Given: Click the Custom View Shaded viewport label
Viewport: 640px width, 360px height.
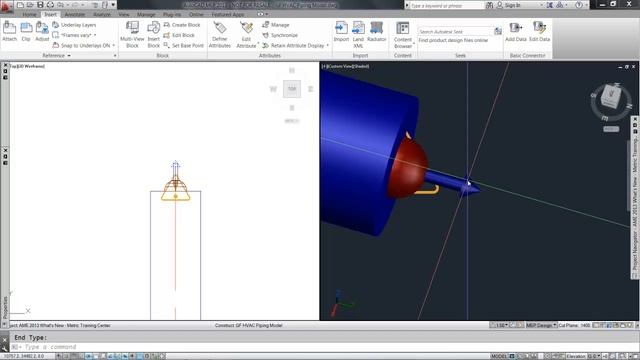Looking at the screenshot, I should (346, 66).
